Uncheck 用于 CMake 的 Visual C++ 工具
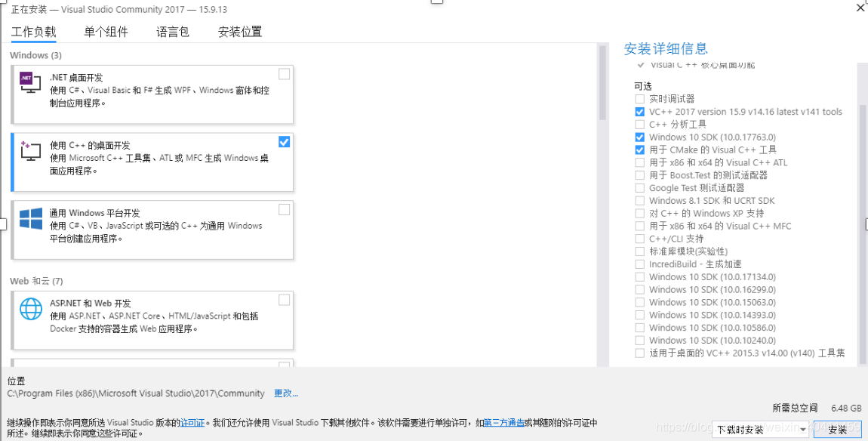 pyautogui.click(x=639, y=150)
